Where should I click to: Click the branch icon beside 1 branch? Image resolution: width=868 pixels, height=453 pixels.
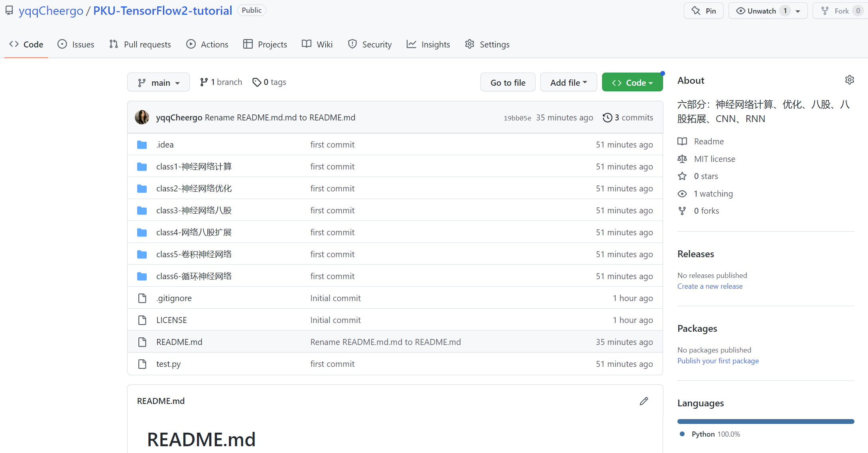click(x=204, y=82)
